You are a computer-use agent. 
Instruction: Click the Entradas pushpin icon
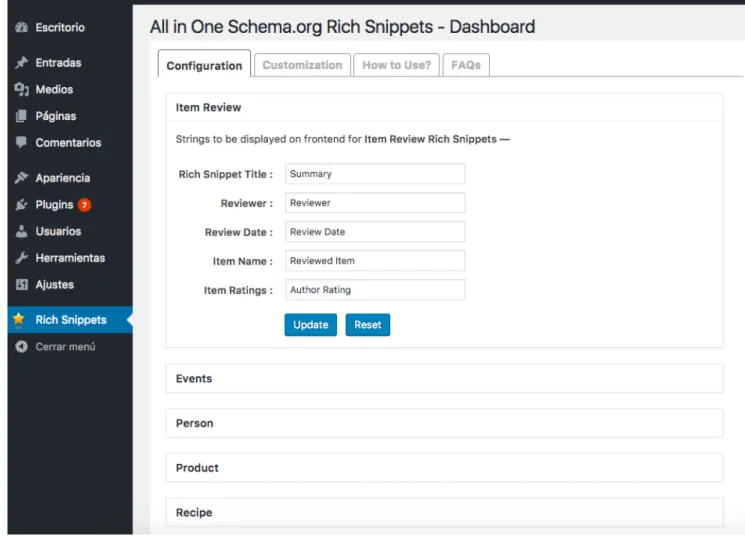(x=21, y=62)
